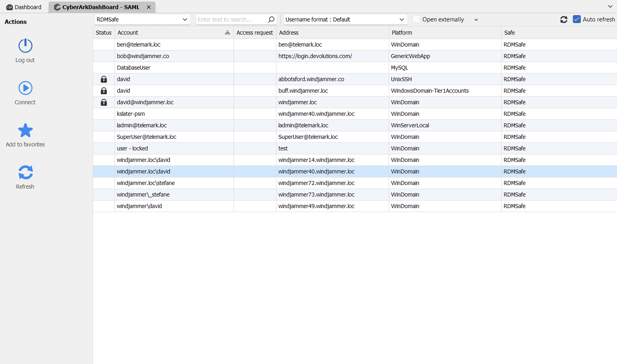Click lock icon on david@windjammer.loc row
617x364 pixels.
click(x=104, y=102)
